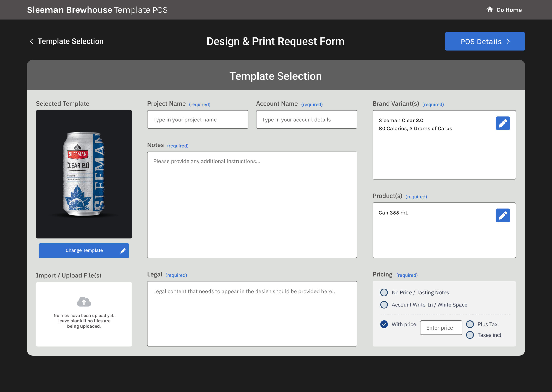Click the cloud upload icon

coord(84,302)
